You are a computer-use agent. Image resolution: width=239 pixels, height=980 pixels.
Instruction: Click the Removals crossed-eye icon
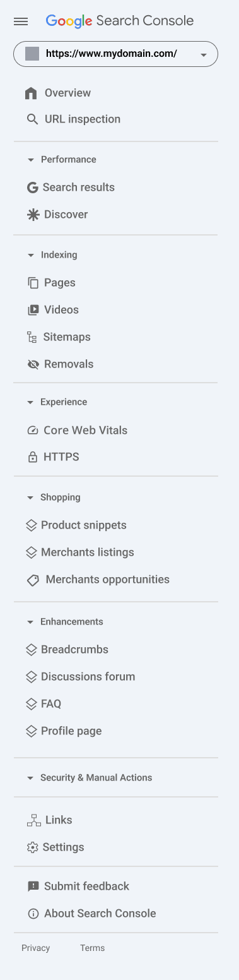pos(33,364)
